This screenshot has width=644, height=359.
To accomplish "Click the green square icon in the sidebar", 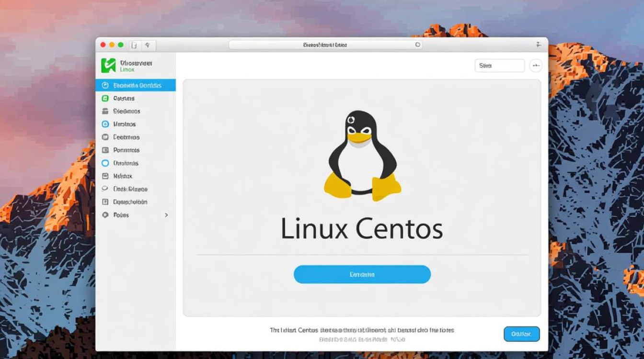I will (106, 98).
